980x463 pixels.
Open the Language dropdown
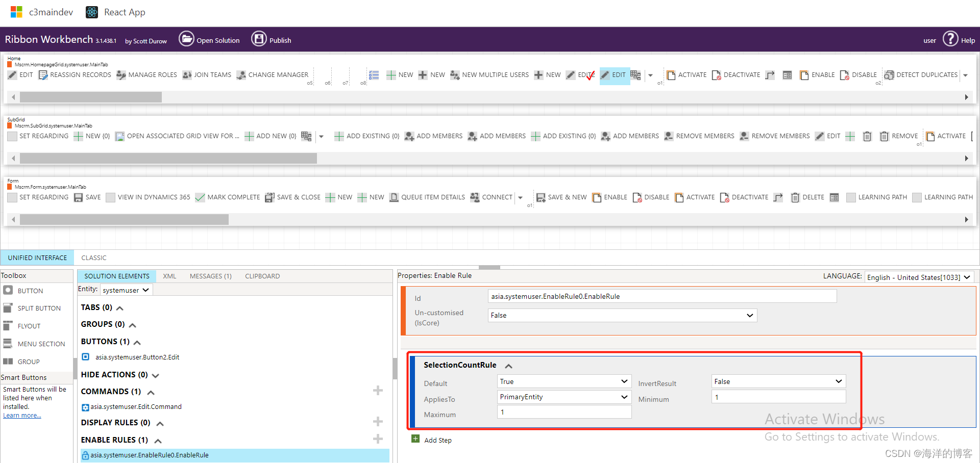919,277
